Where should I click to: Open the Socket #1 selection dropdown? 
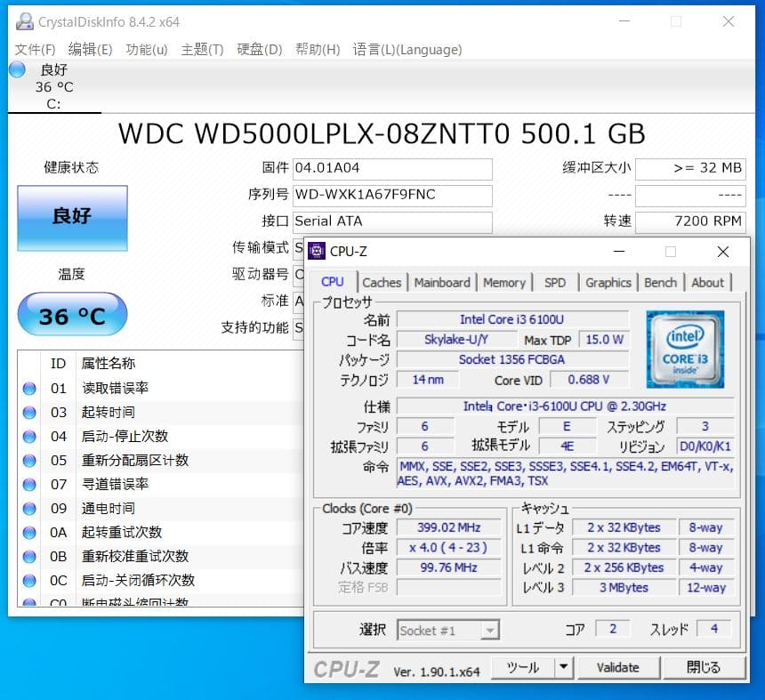[448, 631]
